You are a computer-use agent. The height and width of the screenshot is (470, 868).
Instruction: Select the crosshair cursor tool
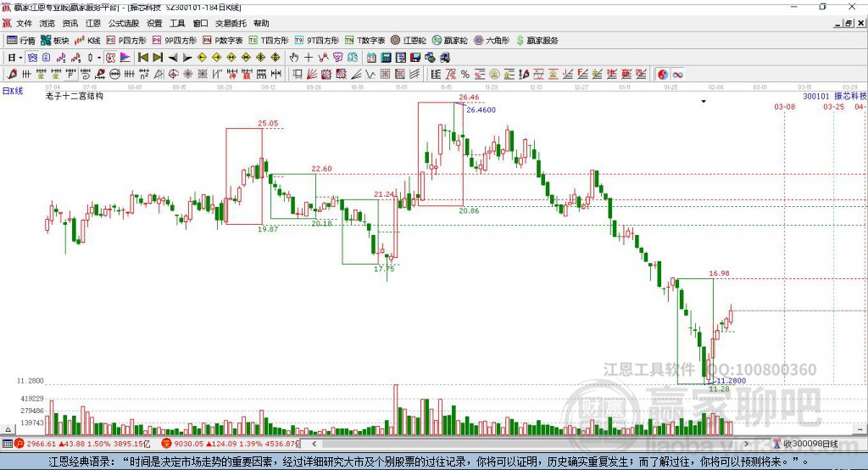point(309,58)
